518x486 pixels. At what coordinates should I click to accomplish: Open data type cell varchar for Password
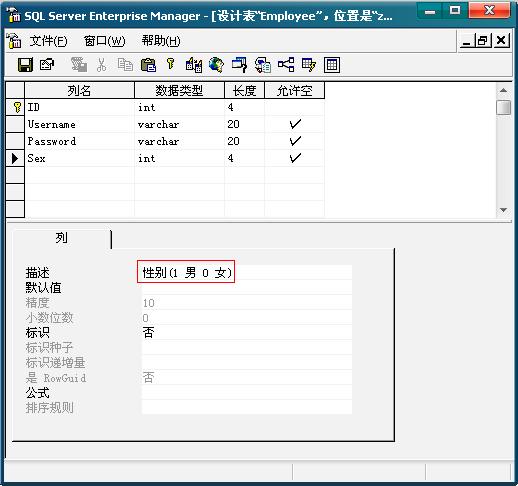click(180, 141)
